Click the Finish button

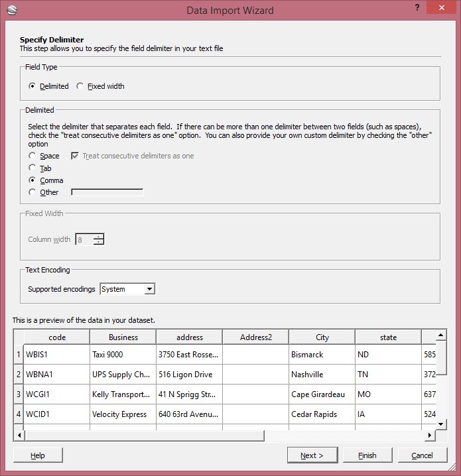(x=367, y=455)
